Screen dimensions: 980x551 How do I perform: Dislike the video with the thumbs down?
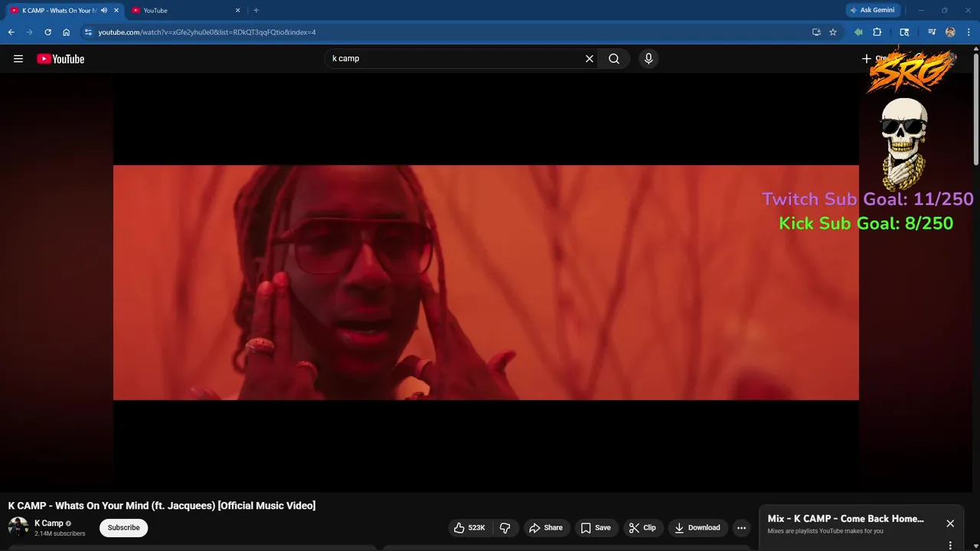(505, 528)
